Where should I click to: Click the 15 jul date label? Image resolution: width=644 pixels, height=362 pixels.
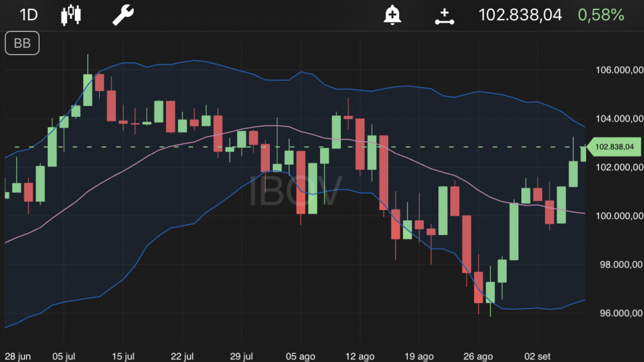click(x=123, y=356)
